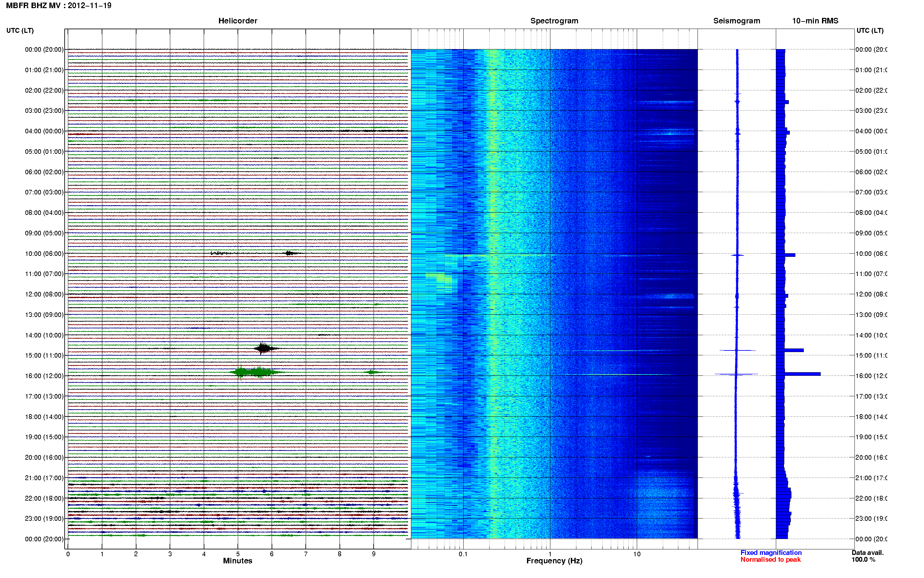
Task: Click the Minutes x-axis title
Action: (x=237, y=561)
